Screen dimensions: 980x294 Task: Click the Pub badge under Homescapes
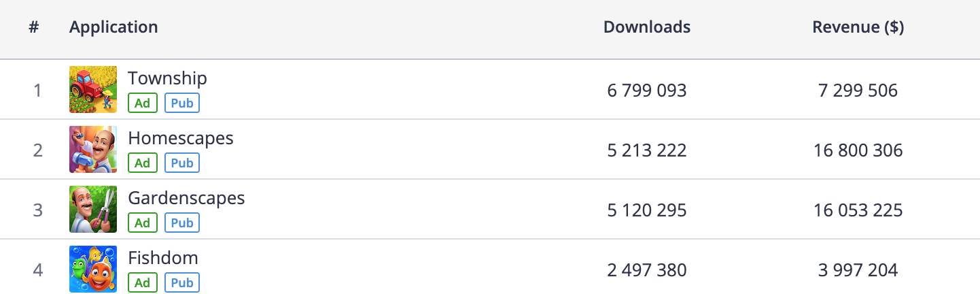(x=182, y=163)
